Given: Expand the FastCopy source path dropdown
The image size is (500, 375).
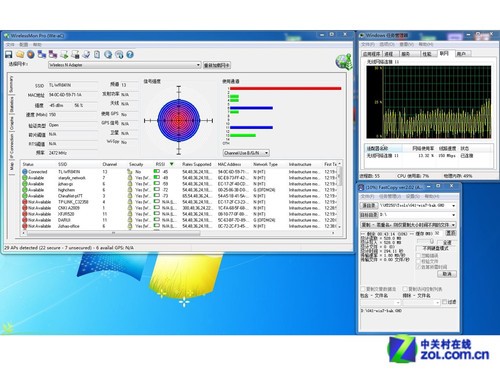Looking at the screenshot, I should click(x=453, y=206).
